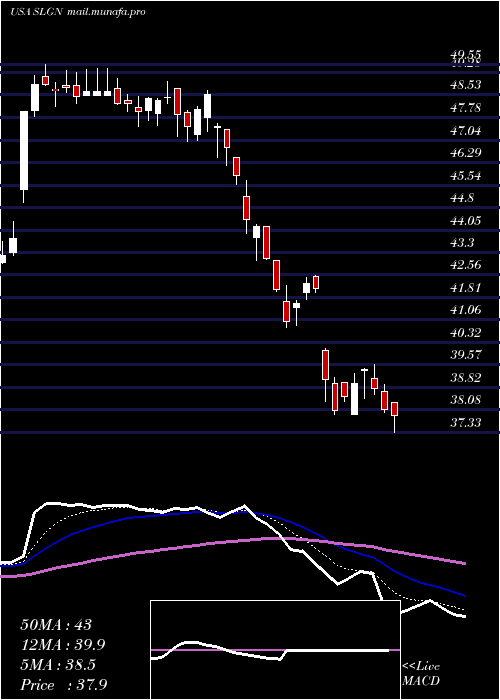
Task: Click the 48.53 price axis label
Action: [466, 85]
